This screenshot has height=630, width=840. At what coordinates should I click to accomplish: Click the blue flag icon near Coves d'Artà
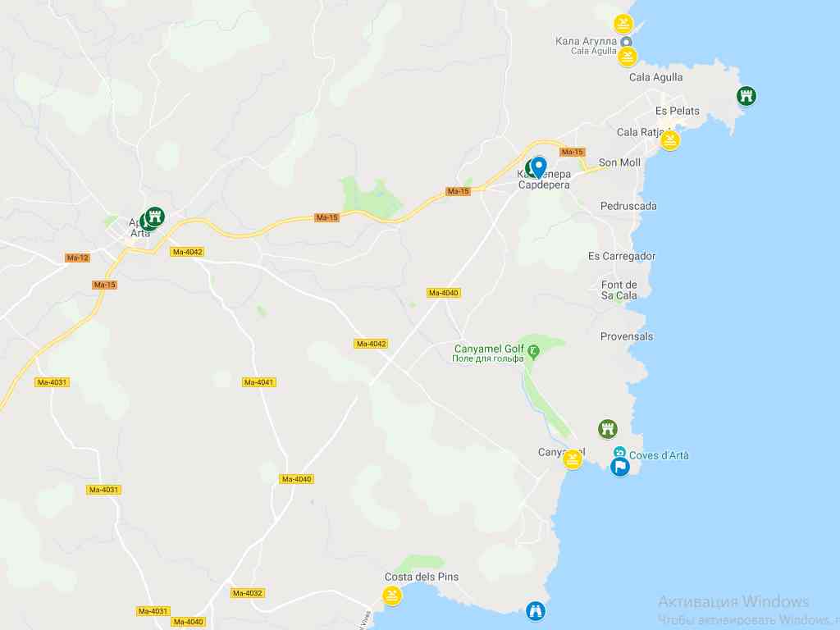620,467
